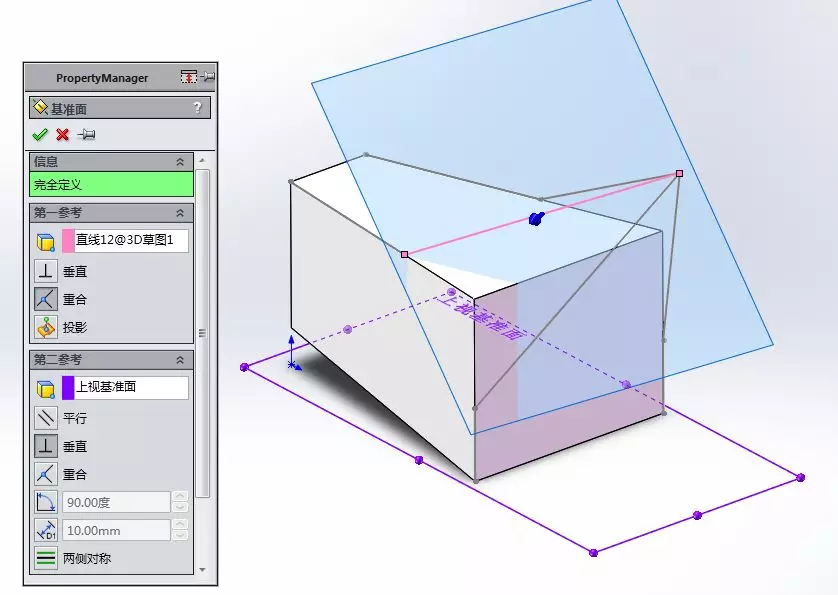Toggle 投影 project option
Viewport: 838px width, 595px height.
click(x=46, y=327)
